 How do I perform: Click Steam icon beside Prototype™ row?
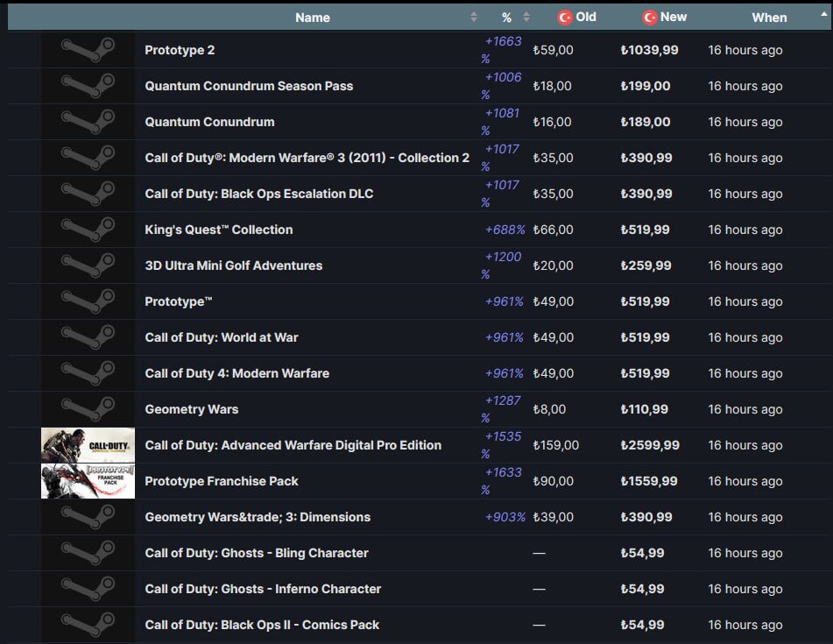pos(88,301)
